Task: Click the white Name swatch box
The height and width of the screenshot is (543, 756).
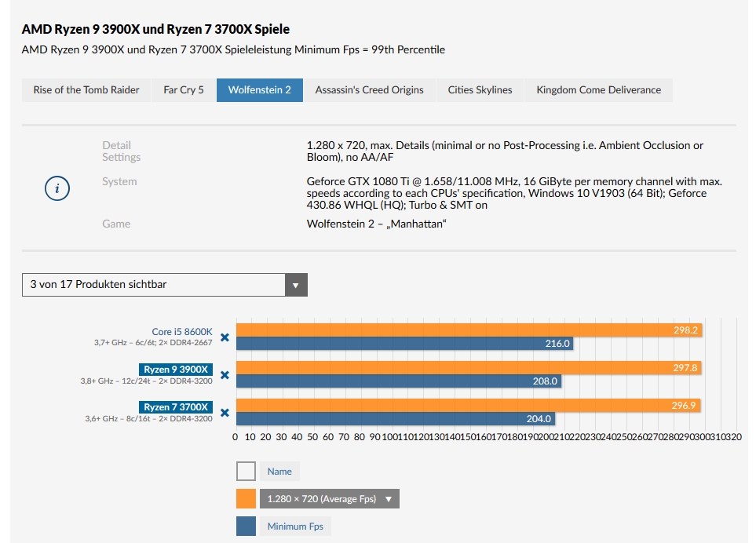Action: click(x=246, y=472)
